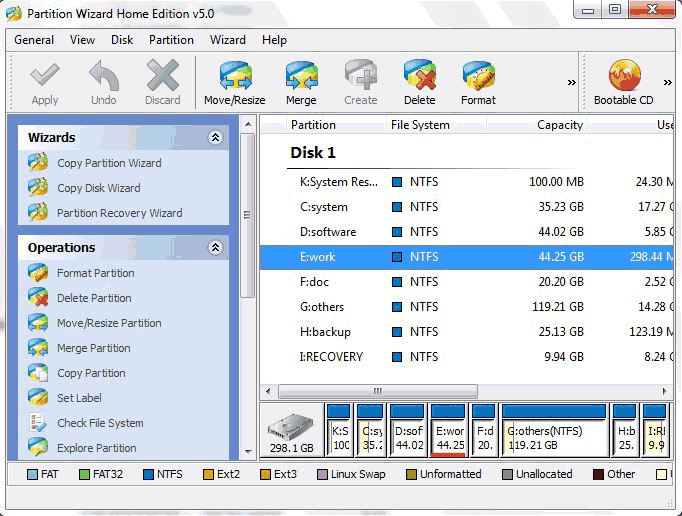The height and width of the screenshot is (516, 682).
Task: Choose Delete Partition in Operations panel
Action: click(94, 298)
